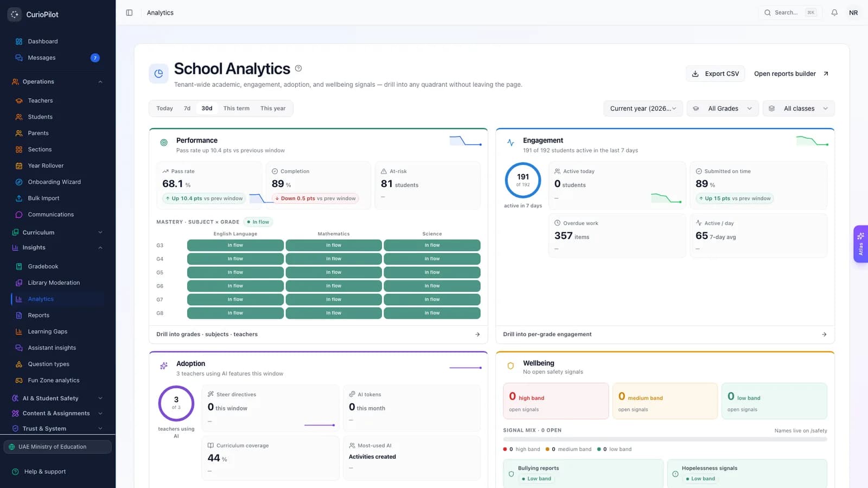This screenshot has height=488, width=868.
Task: Open Bulk Import
Action: tap(58, 198)
